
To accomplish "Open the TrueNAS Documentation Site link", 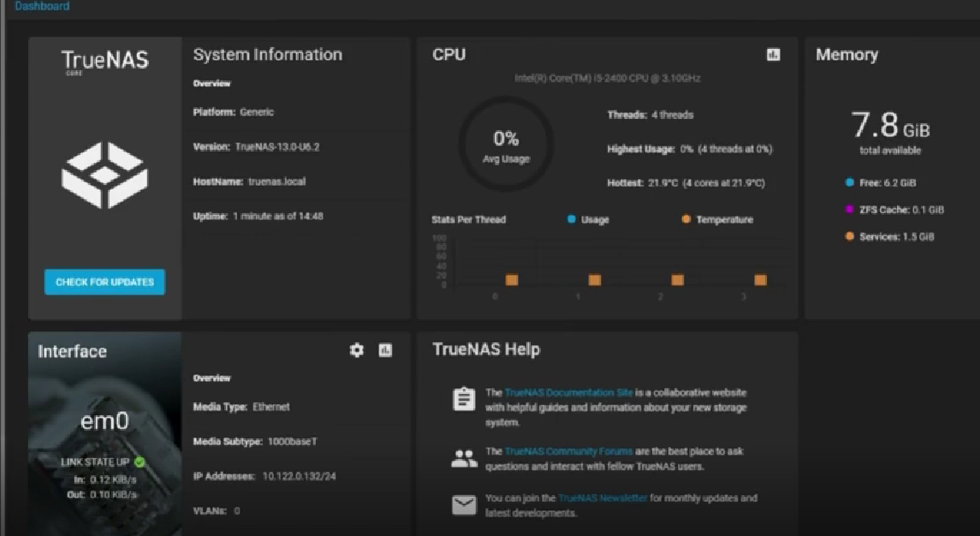I will (568, 393).
